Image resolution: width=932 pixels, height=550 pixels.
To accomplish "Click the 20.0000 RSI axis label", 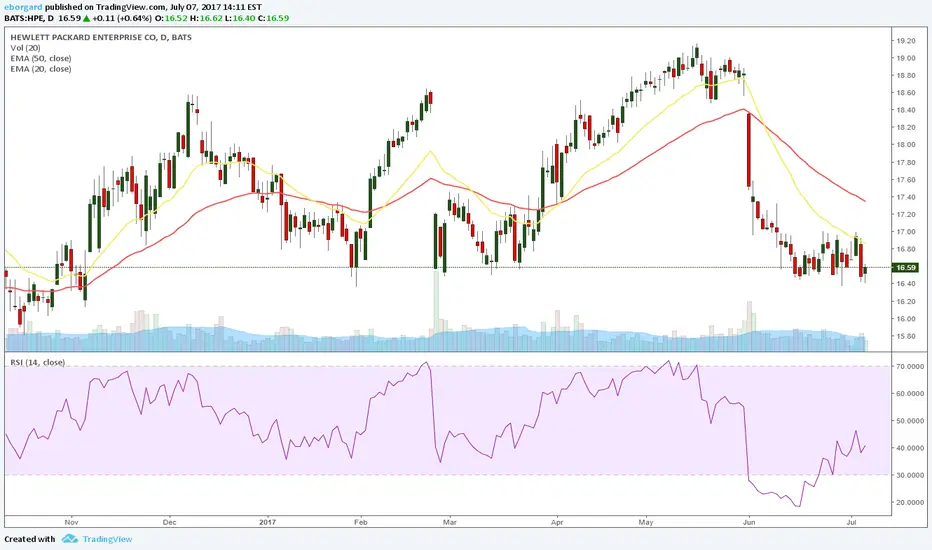I will click(x=910, y=502).
